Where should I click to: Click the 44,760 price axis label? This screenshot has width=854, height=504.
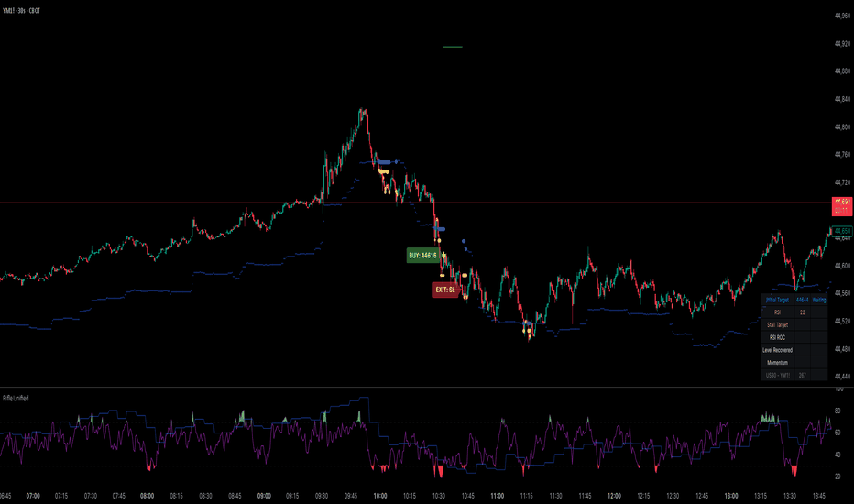842,155
